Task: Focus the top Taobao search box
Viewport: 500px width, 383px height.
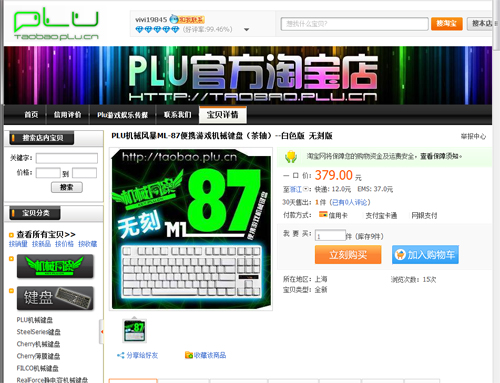Action: point(355,24)
